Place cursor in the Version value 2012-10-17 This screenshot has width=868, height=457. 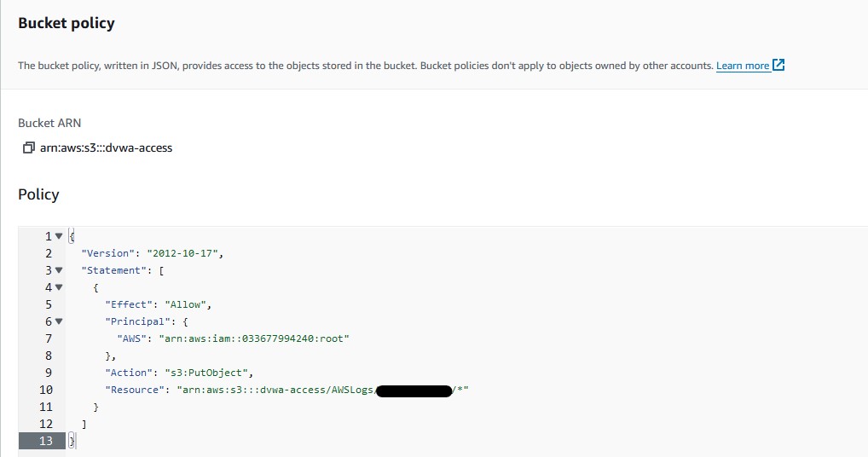(x=182, y=253)
